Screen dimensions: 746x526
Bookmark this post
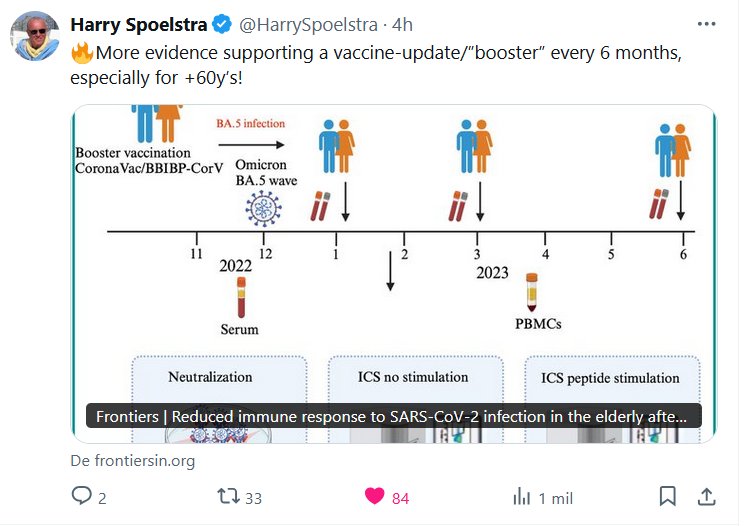pos(667,496)
